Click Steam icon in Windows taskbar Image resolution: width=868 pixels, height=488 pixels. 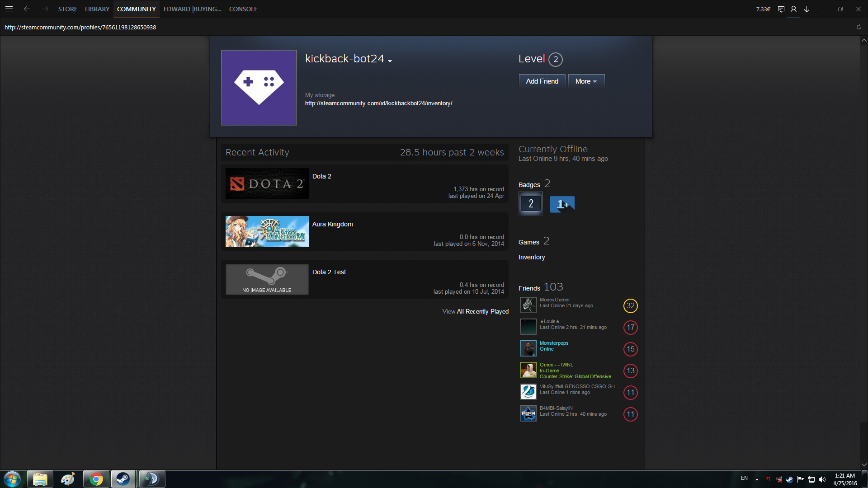(123, 479)
